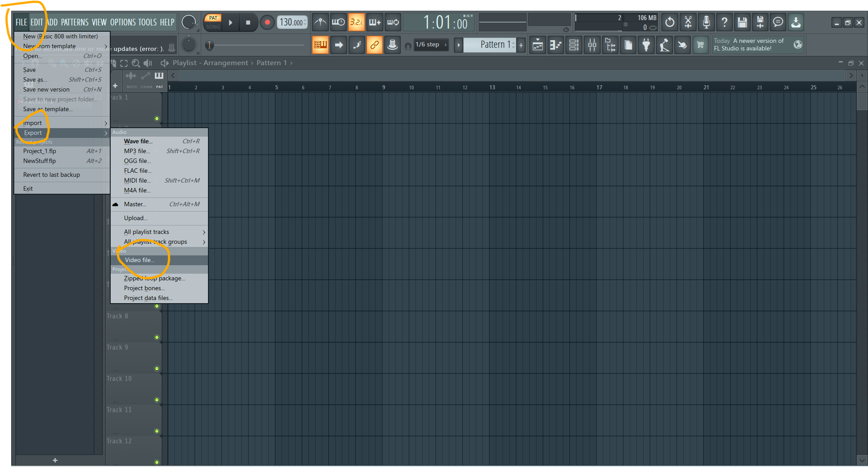Toggle mute dot on Track 12
This screenshot has width=868, height=467.
tap(157, 462)
